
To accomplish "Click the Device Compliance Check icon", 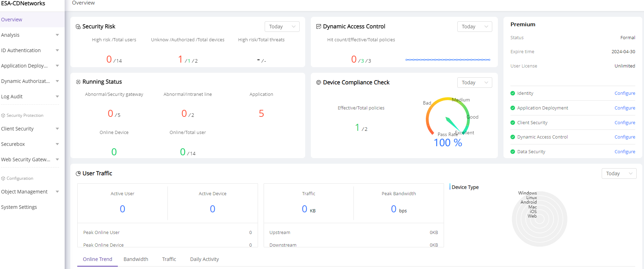I will (x=319, y=83).
